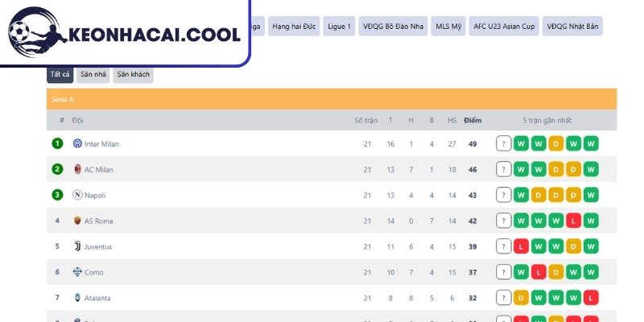
Task: Click the Atalanta club crest icon
Action: point(77,297)
